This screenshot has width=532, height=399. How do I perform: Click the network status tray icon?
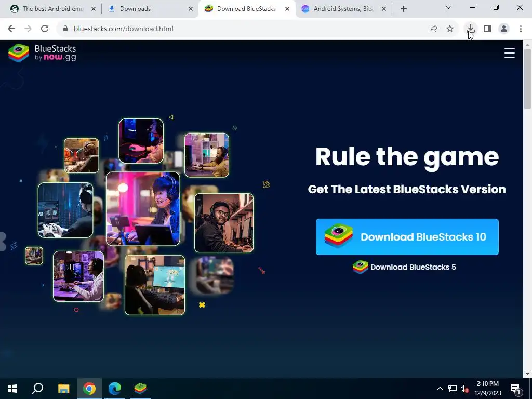tap(453, 389)
